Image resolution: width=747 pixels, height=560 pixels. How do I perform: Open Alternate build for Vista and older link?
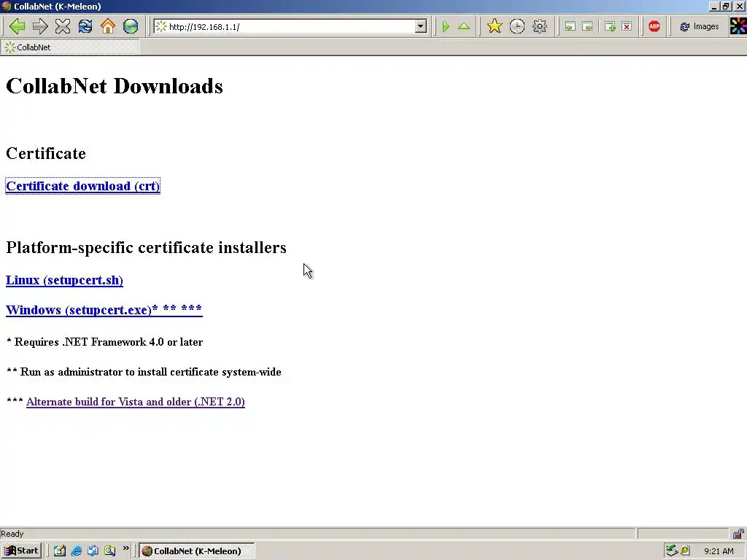[x=135, y=402]
